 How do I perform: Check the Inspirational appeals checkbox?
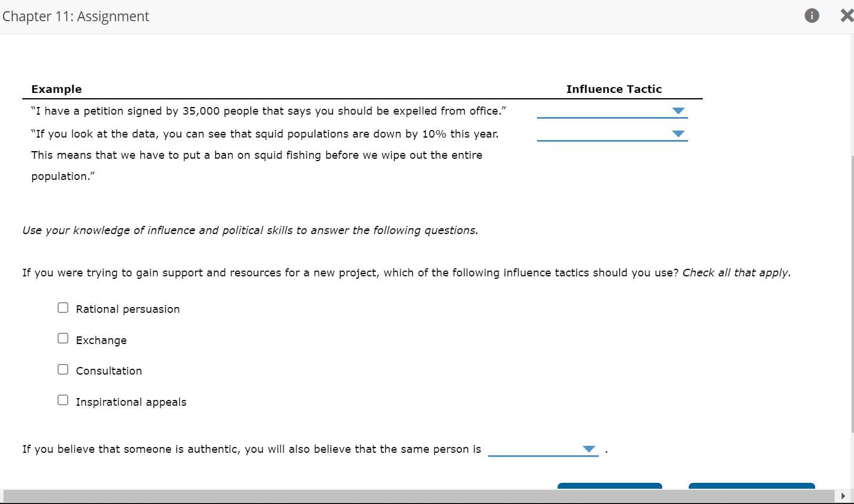[63, 399]
